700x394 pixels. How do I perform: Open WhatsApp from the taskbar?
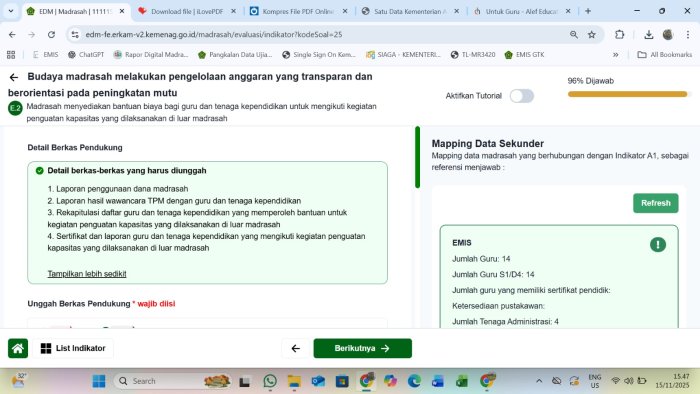pyautogui.click(x=270, y=381)
